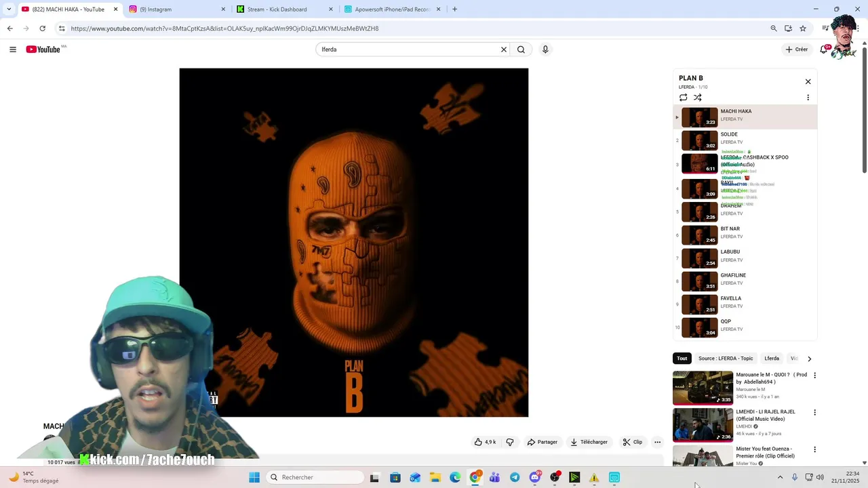Click the Télécharger button
The image size is (868, 488).
pos(589,442)
